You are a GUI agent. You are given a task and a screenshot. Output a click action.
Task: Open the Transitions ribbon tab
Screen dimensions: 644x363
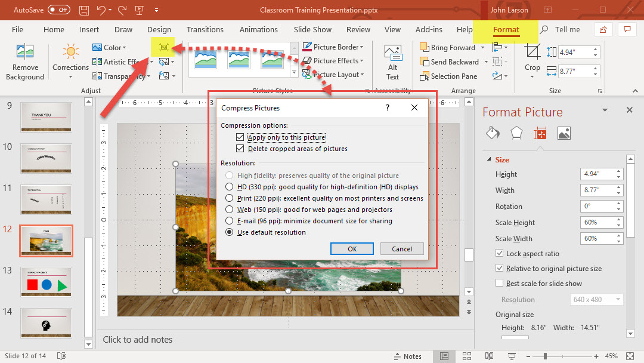tap(205, 30)
